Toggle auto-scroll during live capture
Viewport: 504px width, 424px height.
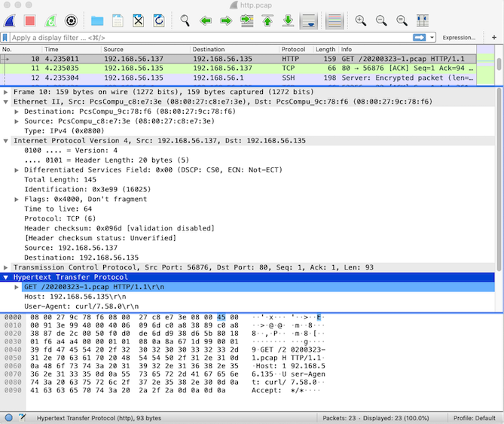(309, 21)
